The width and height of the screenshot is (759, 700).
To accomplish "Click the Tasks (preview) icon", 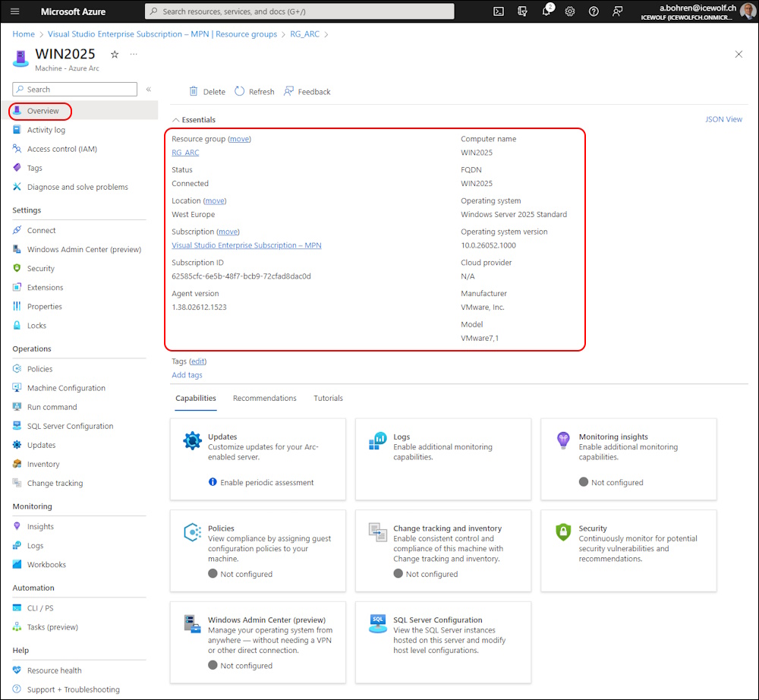I will tap(17, 627).
